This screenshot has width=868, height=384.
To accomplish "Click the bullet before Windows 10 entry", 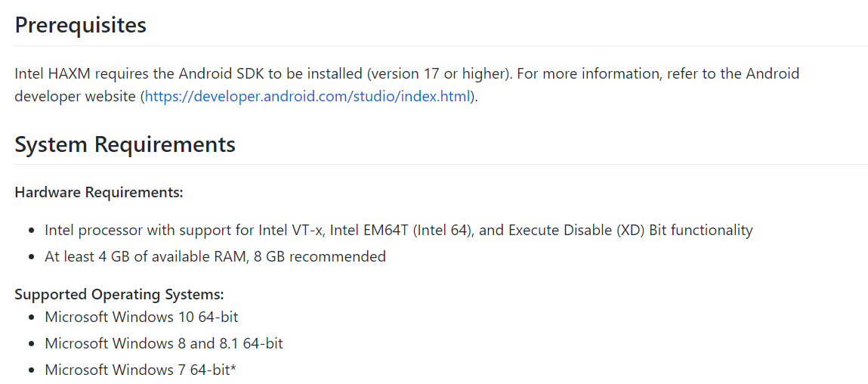I will [32, 317].
